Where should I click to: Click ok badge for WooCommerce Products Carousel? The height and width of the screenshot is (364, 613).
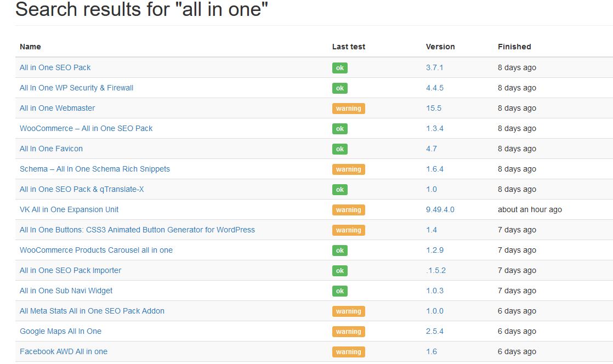click(340, 251)
